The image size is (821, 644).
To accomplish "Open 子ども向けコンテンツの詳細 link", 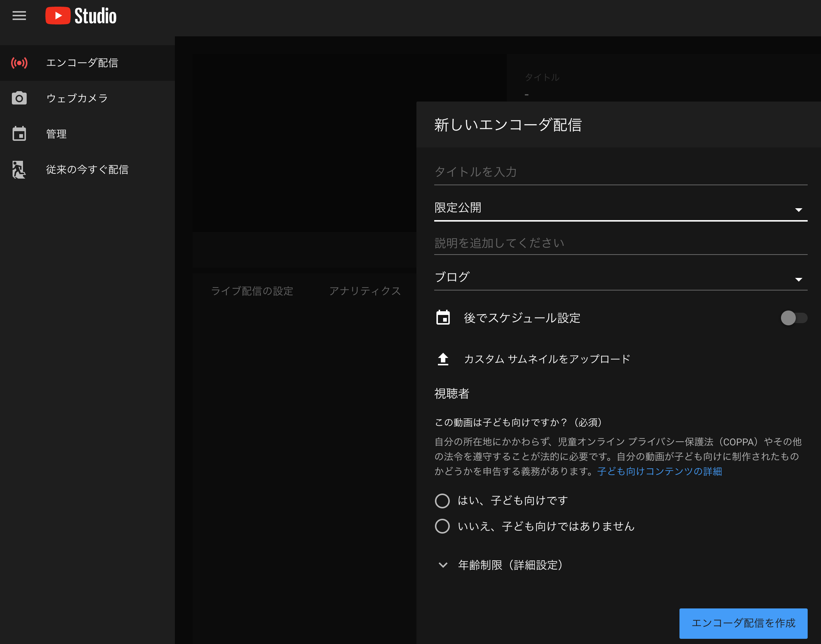I will coord(659,471).
